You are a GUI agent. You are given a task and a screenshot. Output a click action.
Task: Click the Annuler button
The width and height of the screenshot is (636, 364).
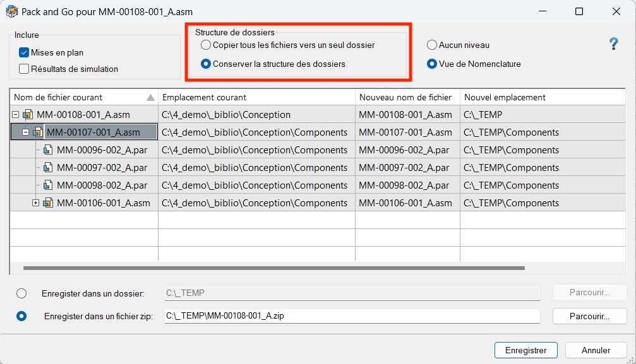(596, 350)
